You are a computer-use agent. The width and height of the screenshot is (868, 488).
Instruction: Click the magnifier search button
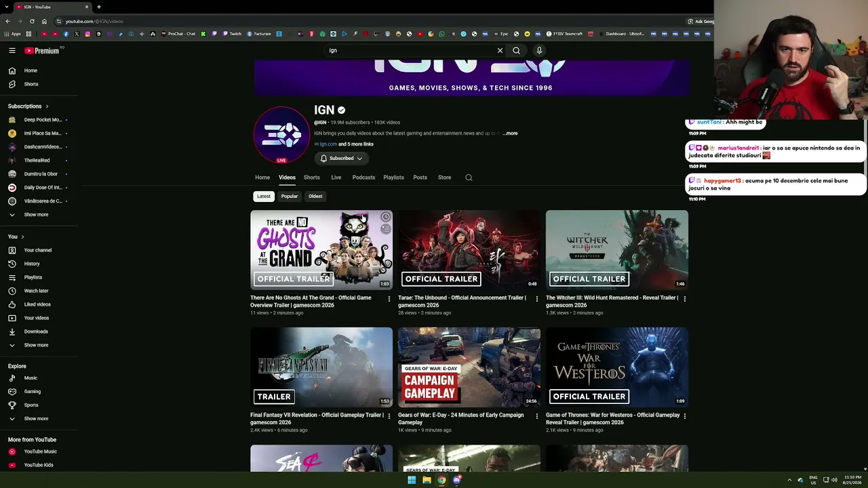516,50
